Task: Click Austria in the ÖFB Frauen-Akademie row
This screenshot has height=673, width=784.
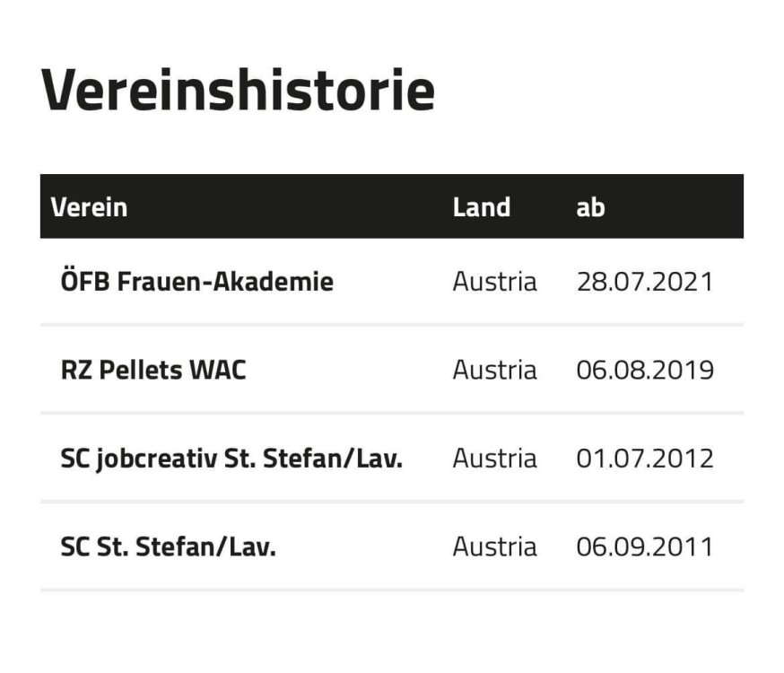Action: [494, 282]
